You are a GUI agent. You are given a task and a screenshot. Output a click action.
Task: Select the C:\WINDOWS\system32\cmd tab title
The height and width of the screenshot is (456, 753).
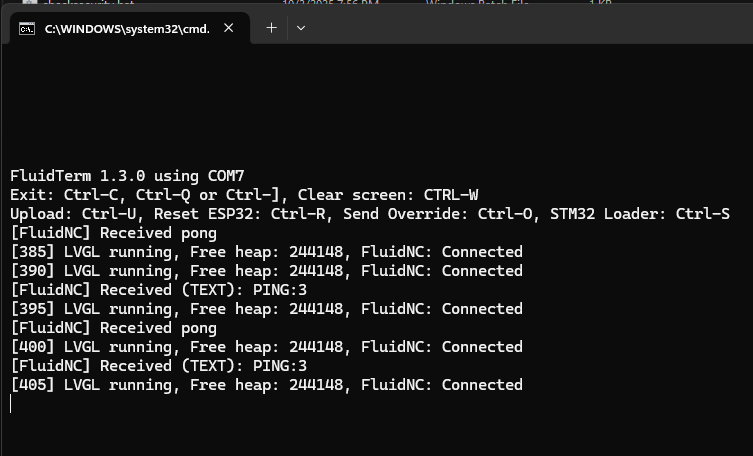[x=127, y=29]
